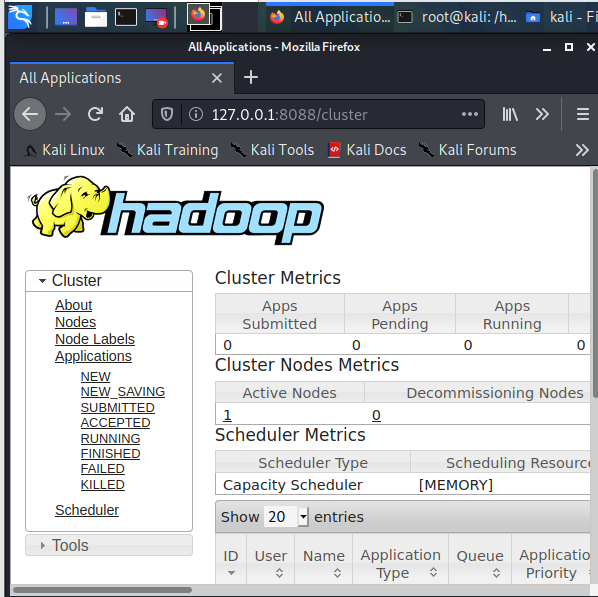The image size is (598, 597).
Task: Open Kali Linux bookmark
Action: [65, 150]
